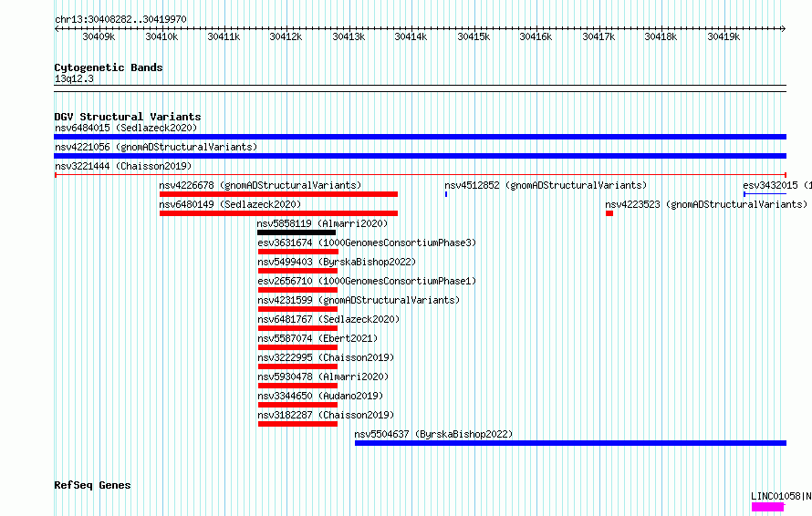Click the red bar under nsv3182287
Screen dimensions: 812x516
coord(297,424)
